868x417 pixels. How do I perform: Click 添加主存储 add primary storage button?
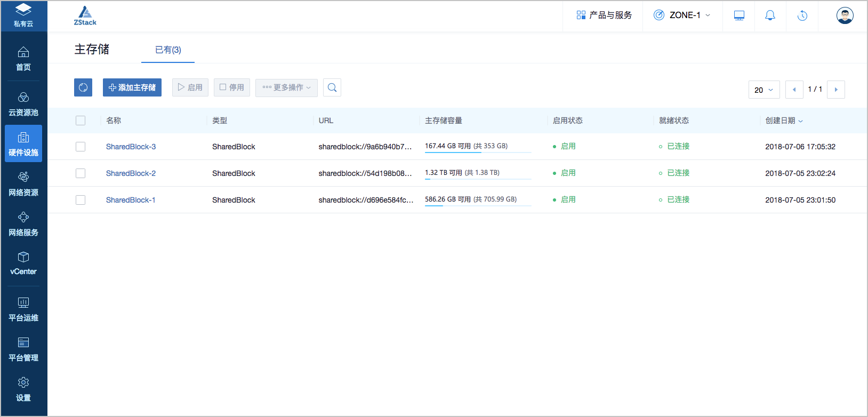[132, 87]
